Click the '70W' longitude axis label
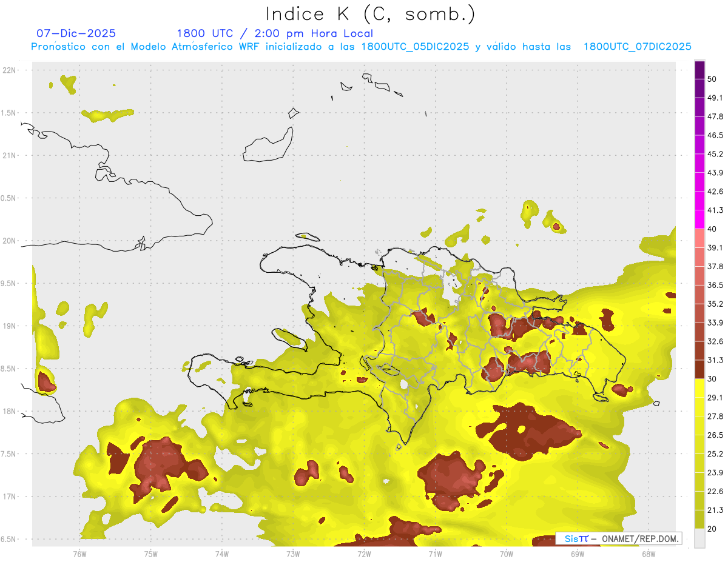The width and height of the screenshot is (728, 562). tap(506, 554)
